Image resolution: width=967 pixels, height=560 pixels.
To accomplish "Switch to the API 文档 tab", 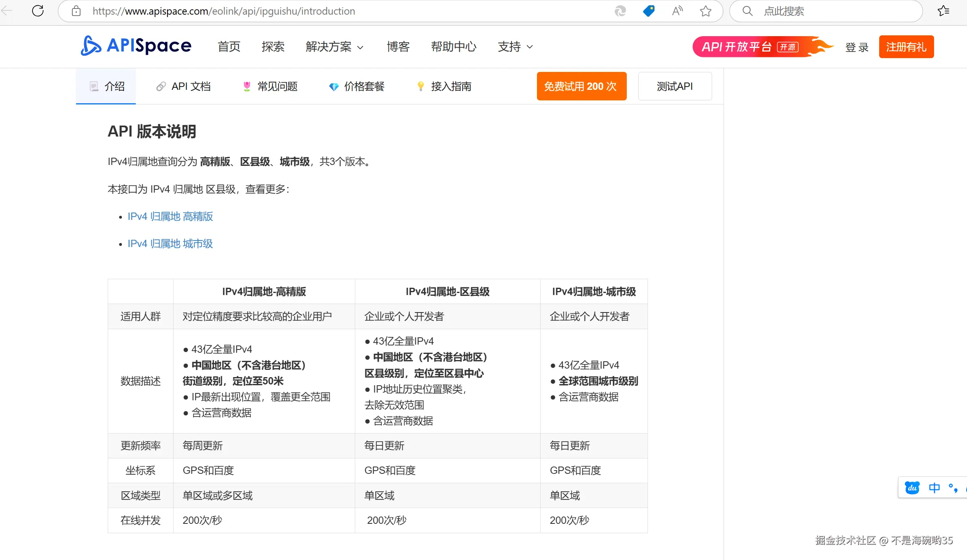I will pyautogui.click(x=183, y=86).
